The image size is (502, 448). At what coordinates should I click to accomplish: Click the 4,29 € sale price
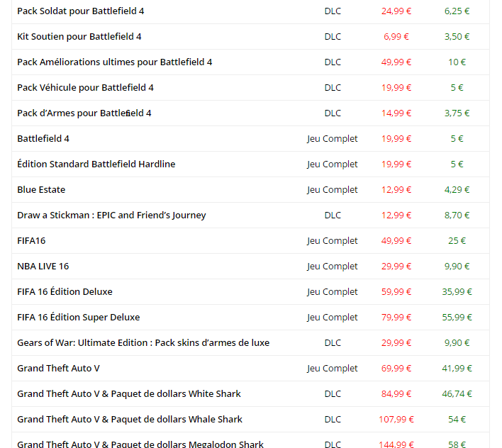click(457, 190)
